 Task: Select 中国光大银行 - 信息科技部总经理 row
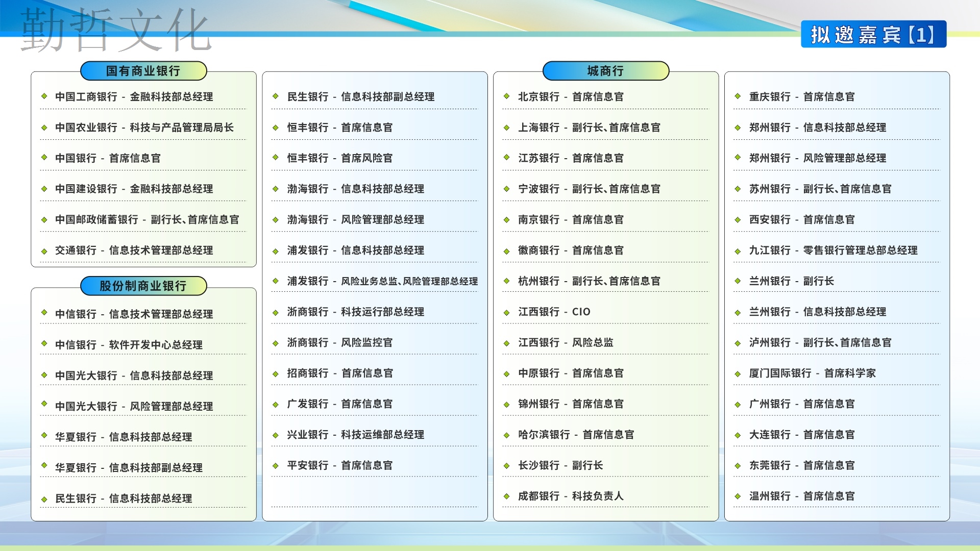click(x=143, y=375)
